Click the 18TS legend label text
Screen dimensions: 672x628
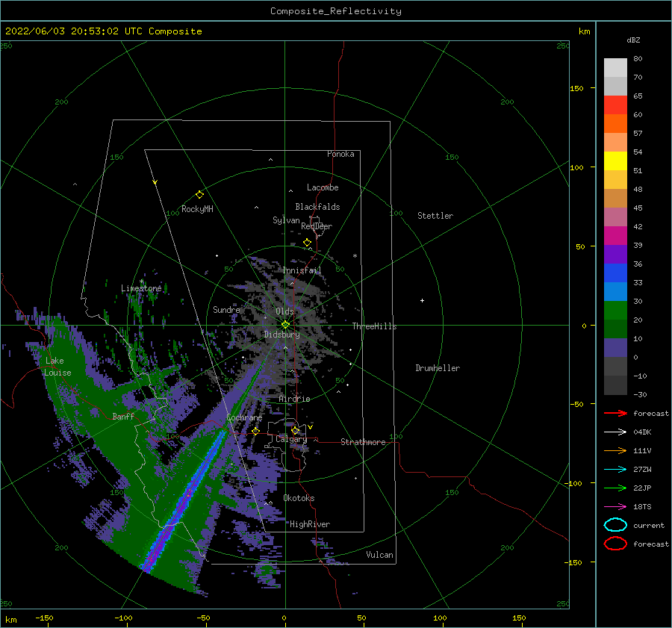[642, 507]
